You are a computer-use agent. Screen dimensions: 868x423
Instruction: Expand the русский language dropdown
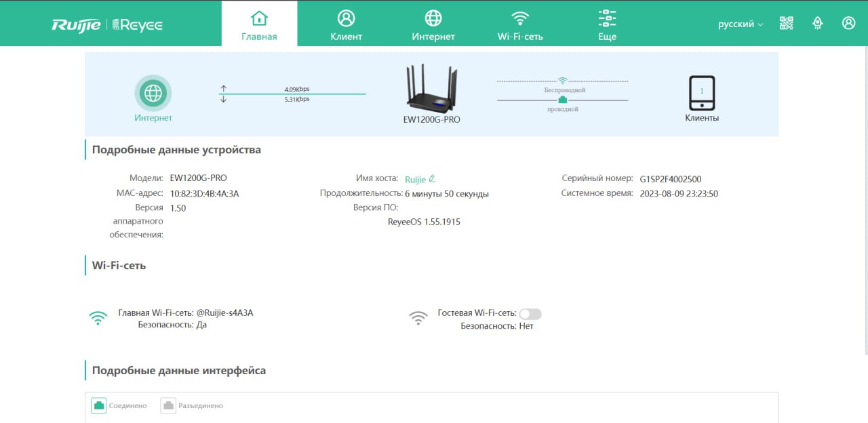pyautogui.click(x=741, y=24)
